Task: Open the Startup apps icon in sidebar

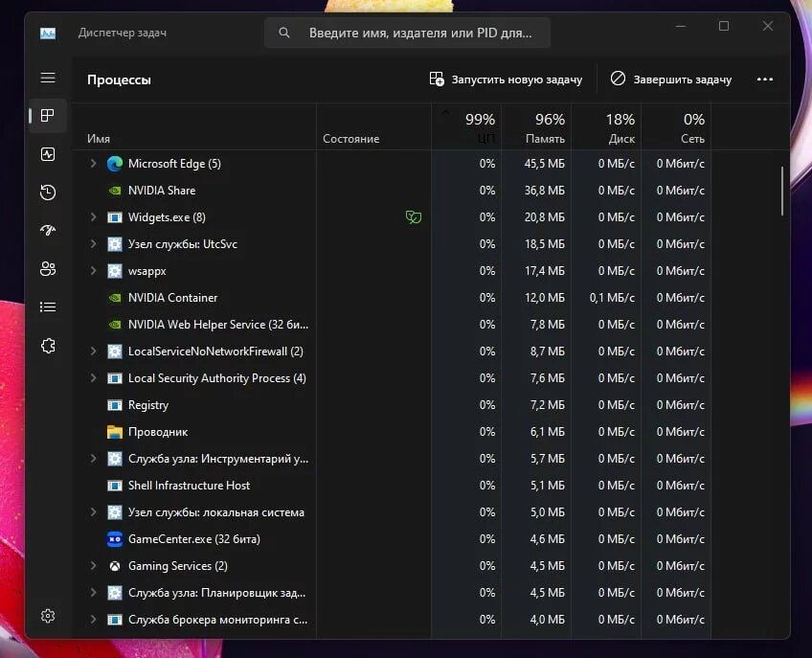Action: (48, 230)
